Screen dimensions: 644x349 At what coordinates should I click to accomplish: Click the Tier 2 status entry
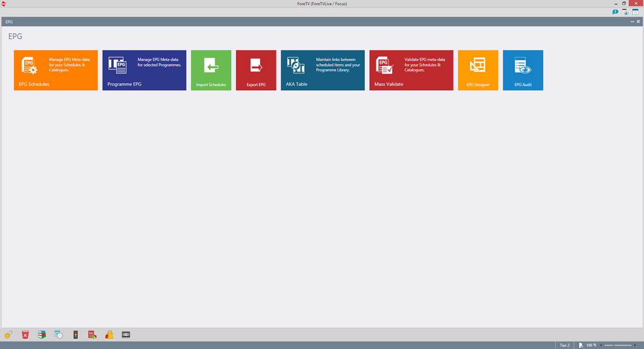point(565,345)
